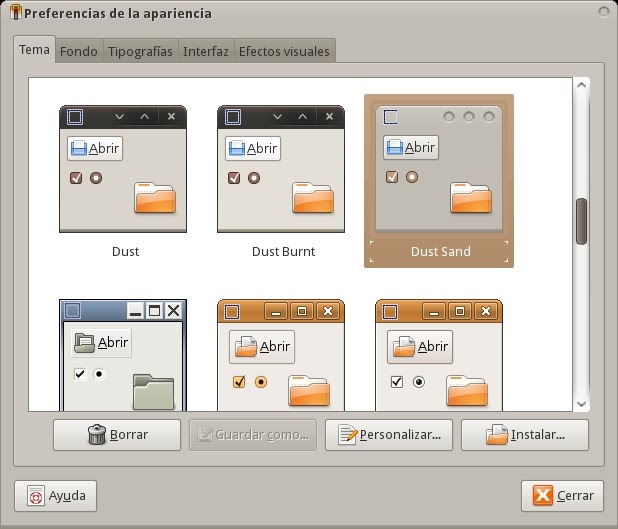Click the Abrir button in blue theme preview
Viewport: 618px width, 529px height.
click(x=101, y=343)
